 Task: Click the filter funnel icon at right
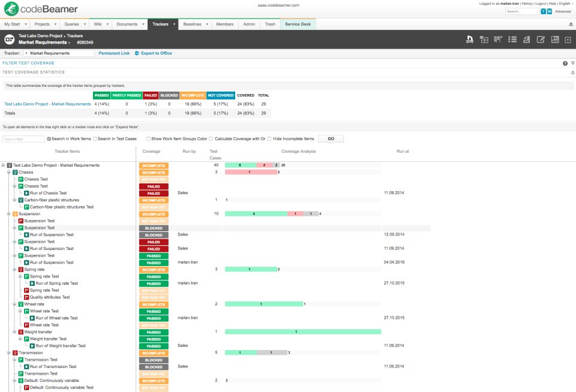[x=572, y=63]
